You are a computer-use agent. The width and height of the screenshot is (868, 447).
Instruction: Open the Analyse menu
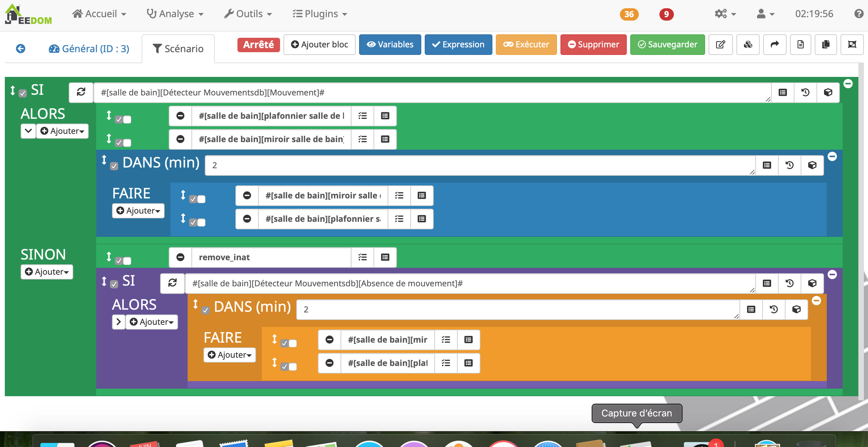click(175, 14)
